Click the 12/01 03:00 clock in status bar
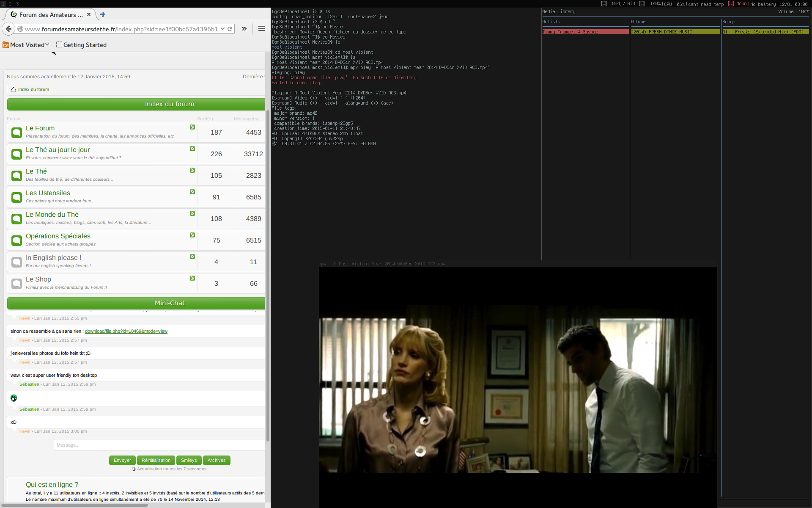This screenshot has width=812, height=508. point(793,4)
